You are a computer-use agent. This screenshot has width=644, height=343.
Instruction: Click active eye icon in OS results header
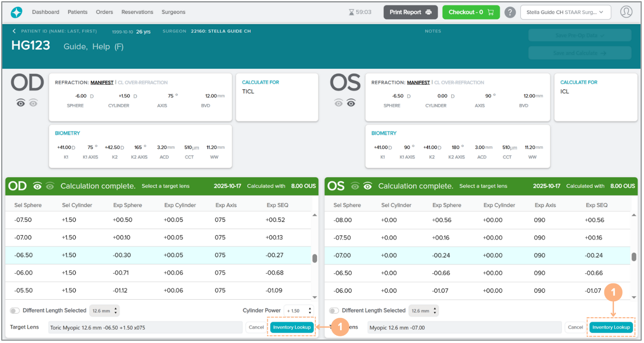click(367, 186)
